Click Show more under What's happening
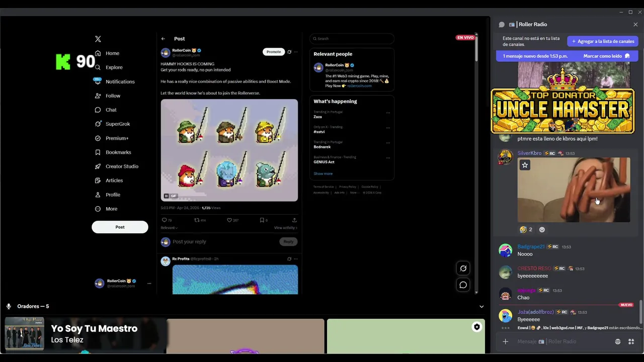Viewport: 644px width, 362px height. click(x=323, y=174)
